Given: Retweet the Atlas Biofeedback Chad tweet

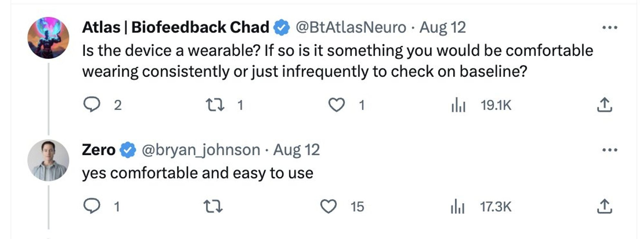Looking at the screenshot, I should click(x=215, y=105).
